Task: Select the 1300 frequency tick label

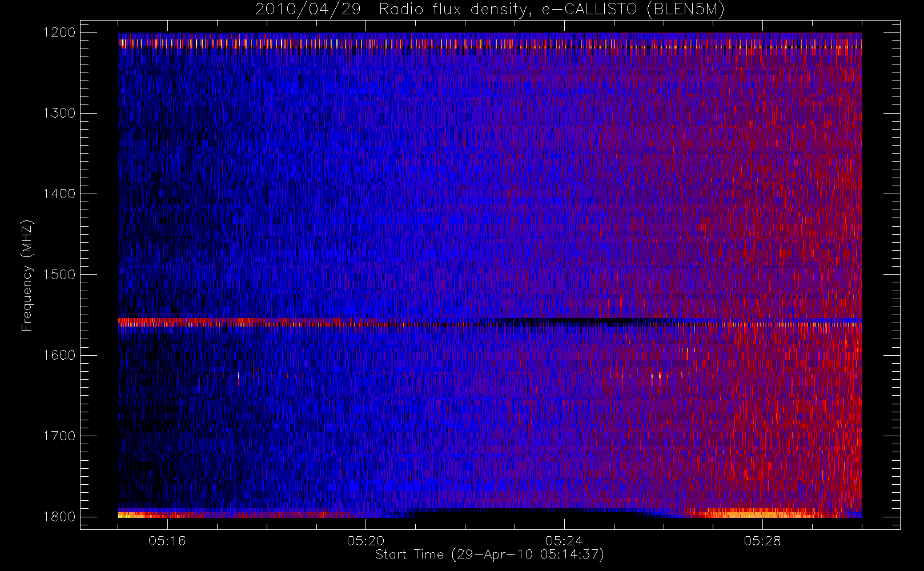Action: point(59,113)
